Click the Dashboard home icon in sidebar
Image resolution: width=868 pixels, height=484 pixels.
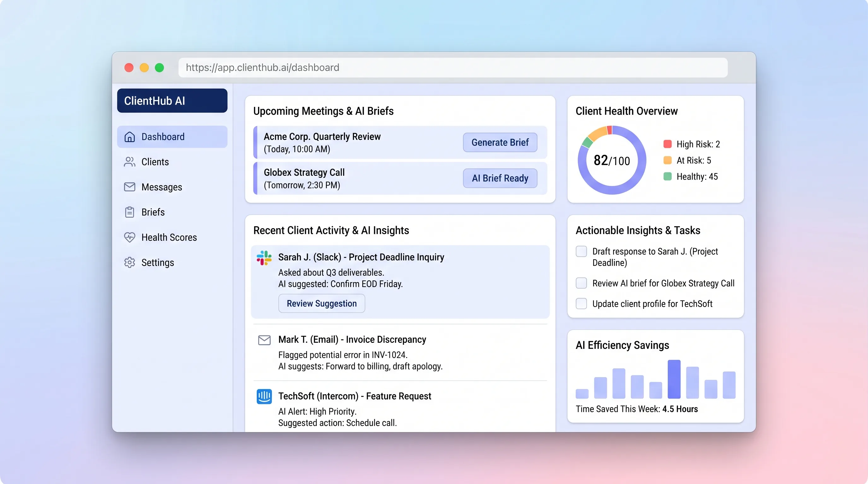coord(129,137)
